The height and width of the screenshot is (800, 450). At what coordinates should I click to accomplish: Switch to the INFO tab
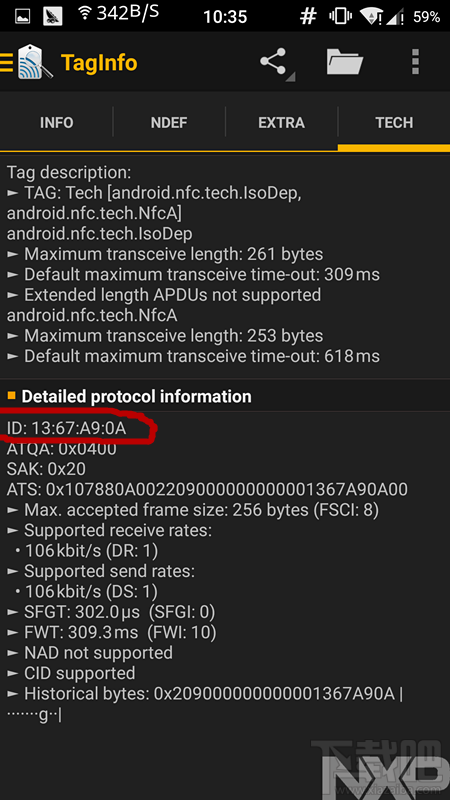(57, 123)
